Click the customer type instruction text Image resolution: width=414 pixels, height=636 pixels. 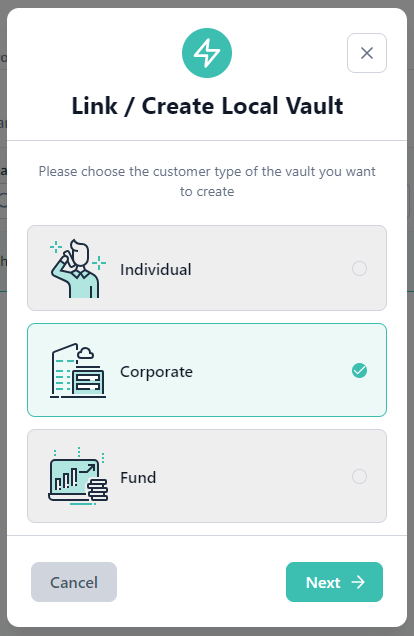(x=207, y=181)
